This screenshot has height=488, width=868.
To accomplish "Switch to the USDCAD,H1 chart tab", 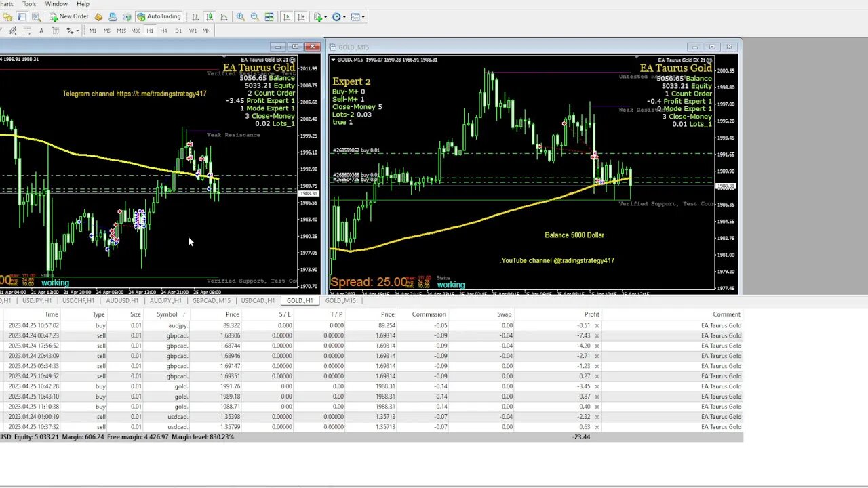I will pos(258,300).
